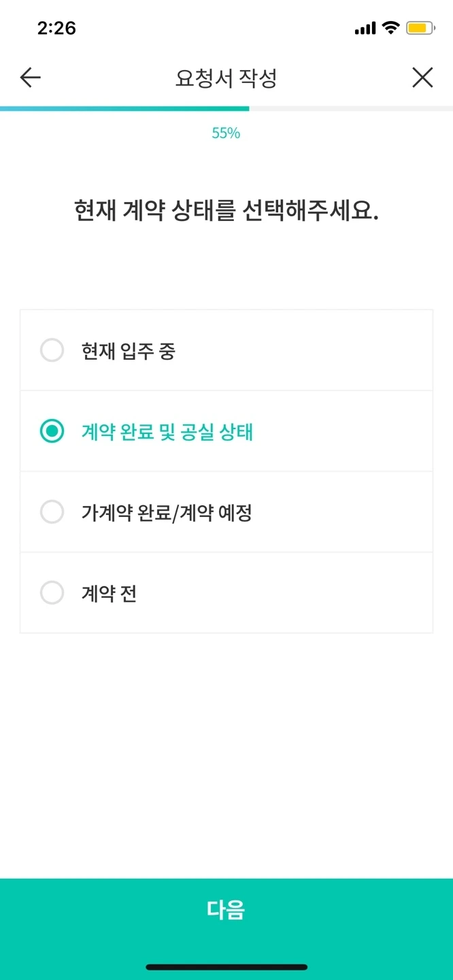Tap the home indicator bar at bottom
This screenshot has width=453, height=980.
click(227, 966)
